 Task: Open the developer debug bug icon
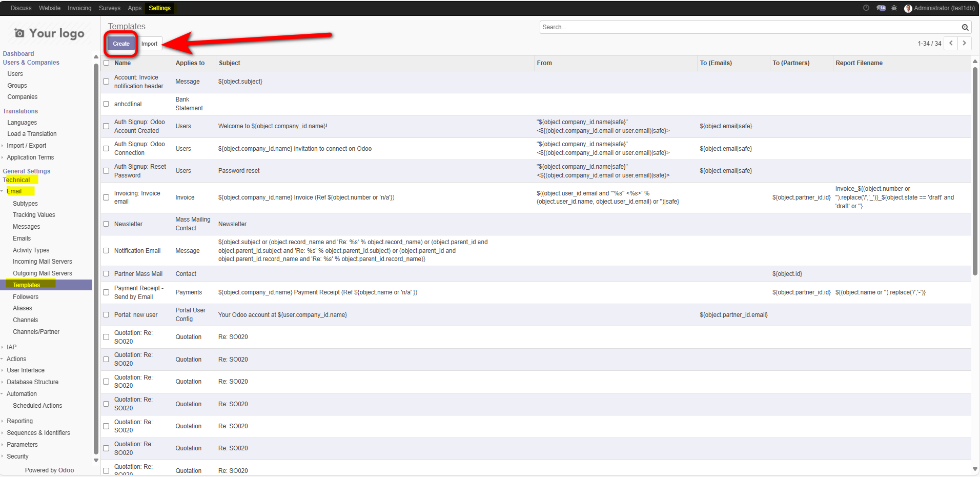(x=894, y=8)
